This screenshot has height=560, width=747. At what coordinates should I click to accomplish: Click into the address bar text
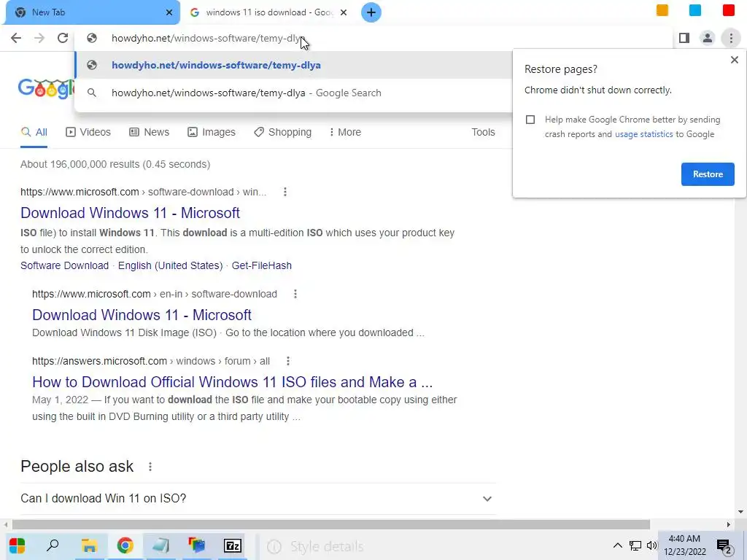coord(207,39)
